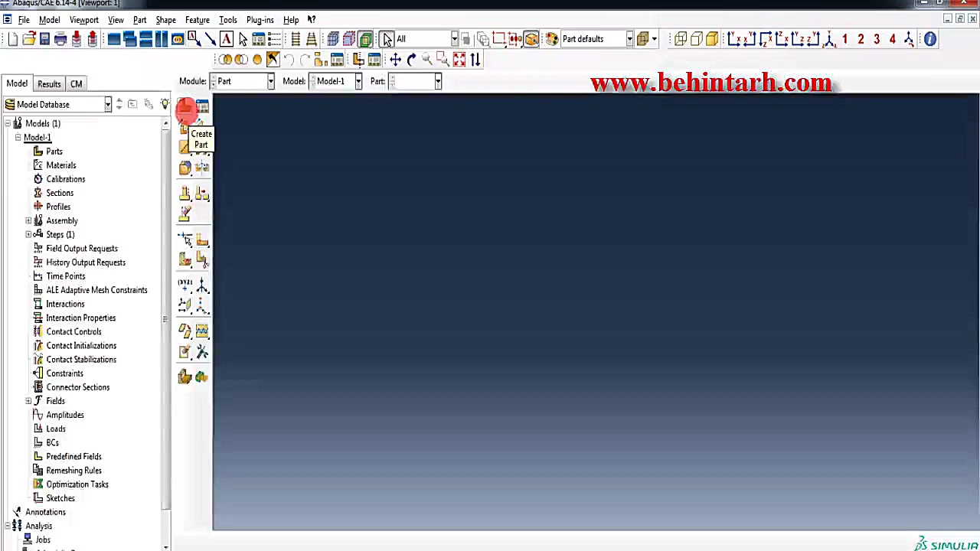
Task: Select Loads in the model tree
Action: pyautogui.click(x=56, y=429)
